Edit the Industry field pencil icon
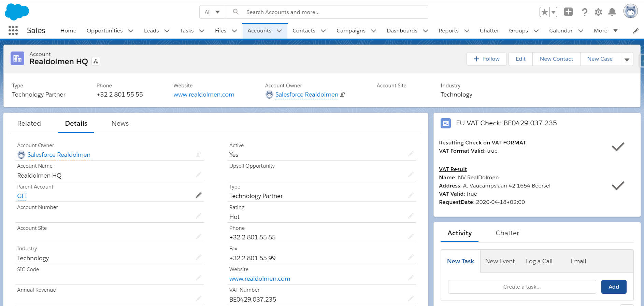This screenshot has width=644, height=306. click(x=199, y=257)
